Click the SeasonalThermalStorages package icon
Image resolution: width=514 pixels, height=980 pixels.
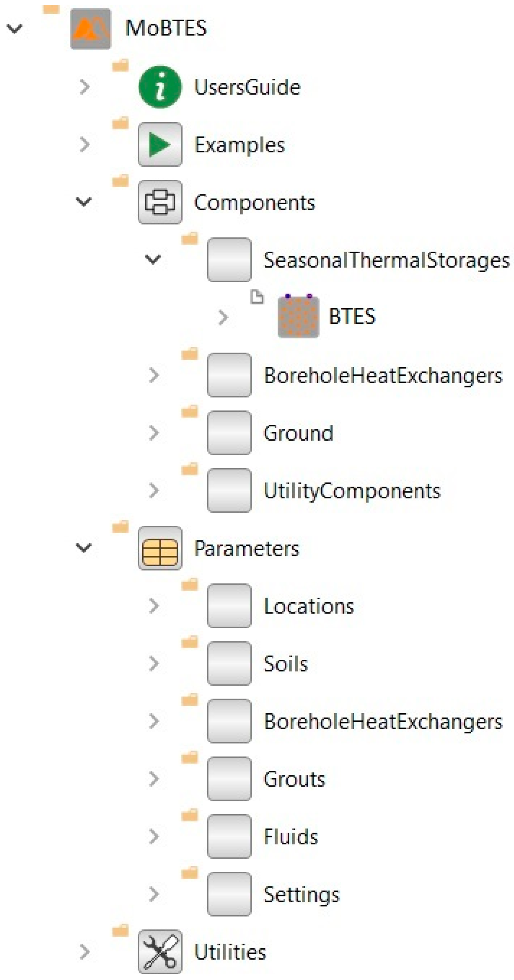[229, 260]
